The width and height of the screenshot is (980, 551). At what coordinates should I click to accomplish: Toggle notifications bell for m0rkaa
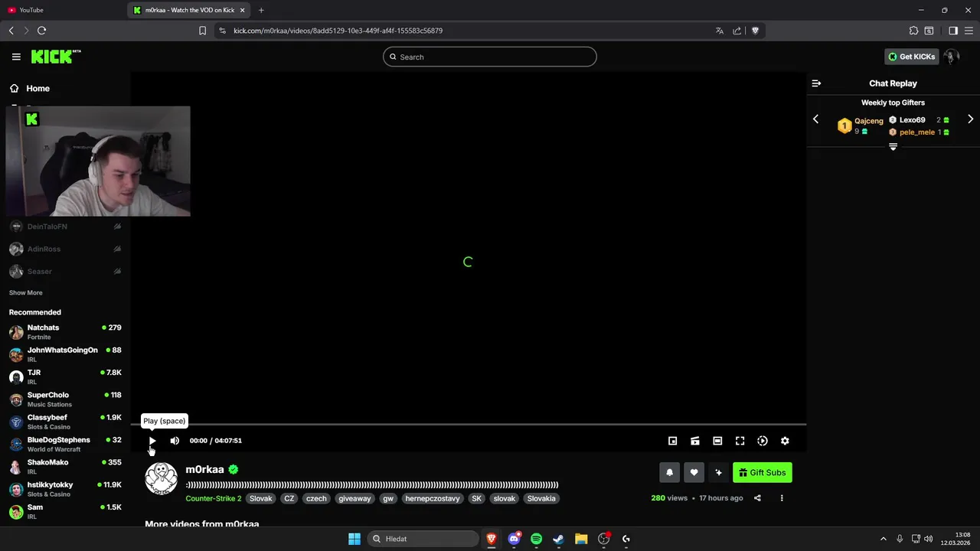[x=669, y=472]
